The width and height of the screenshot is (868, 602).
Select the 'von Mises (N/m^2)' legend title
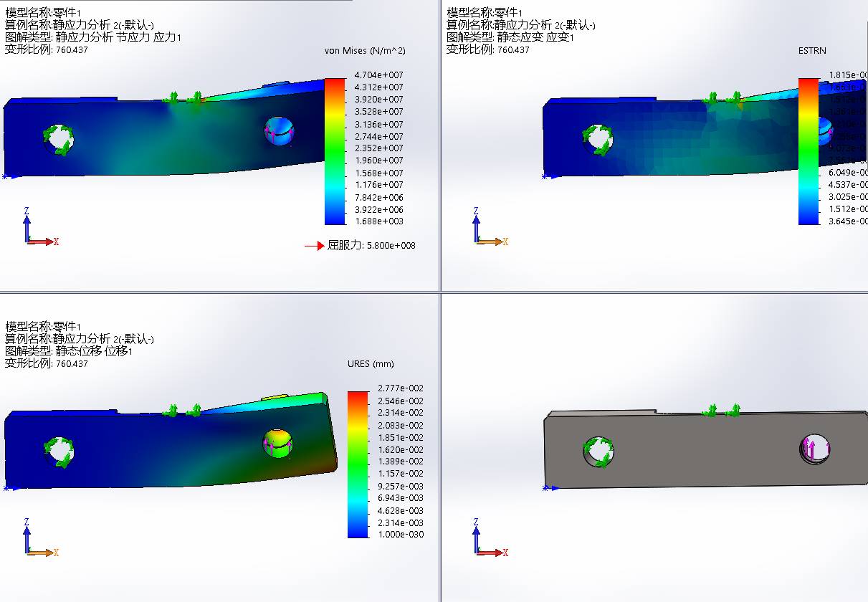click(x=365, y=51)
